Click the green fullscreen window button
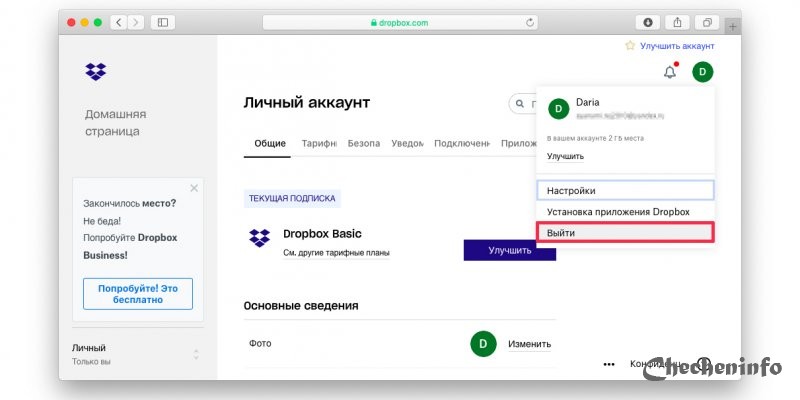 point(98,22)
